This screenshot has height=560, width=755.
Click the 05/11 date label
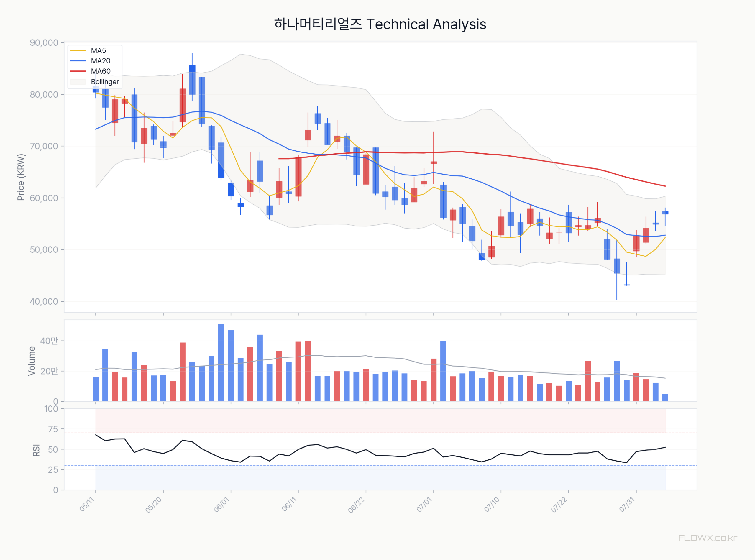point(87,504)
